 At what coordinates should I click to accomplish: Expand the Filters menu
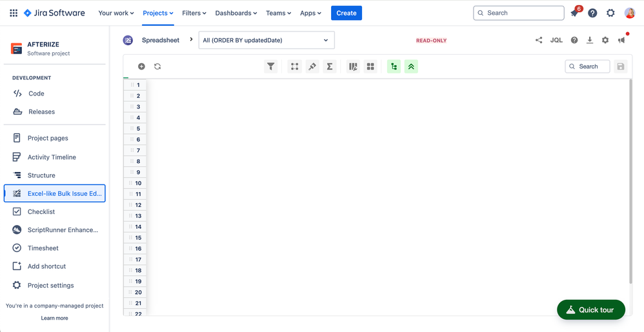pos(194,13)
